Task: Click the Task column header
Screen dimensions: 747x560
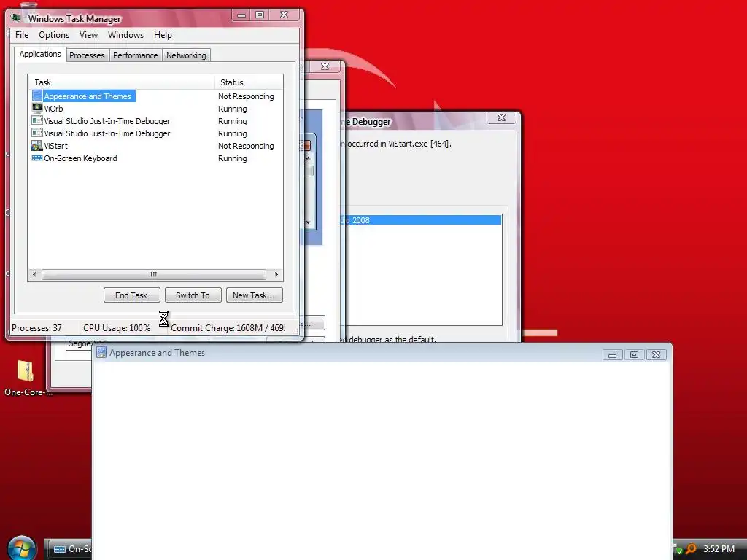Action: pyautogui.click(x=121, y=82)
